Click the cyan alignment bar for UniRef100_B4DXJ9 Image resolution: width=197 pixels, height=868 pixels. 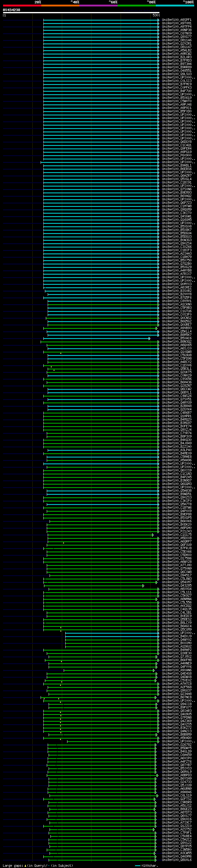(x=112, y=636)
